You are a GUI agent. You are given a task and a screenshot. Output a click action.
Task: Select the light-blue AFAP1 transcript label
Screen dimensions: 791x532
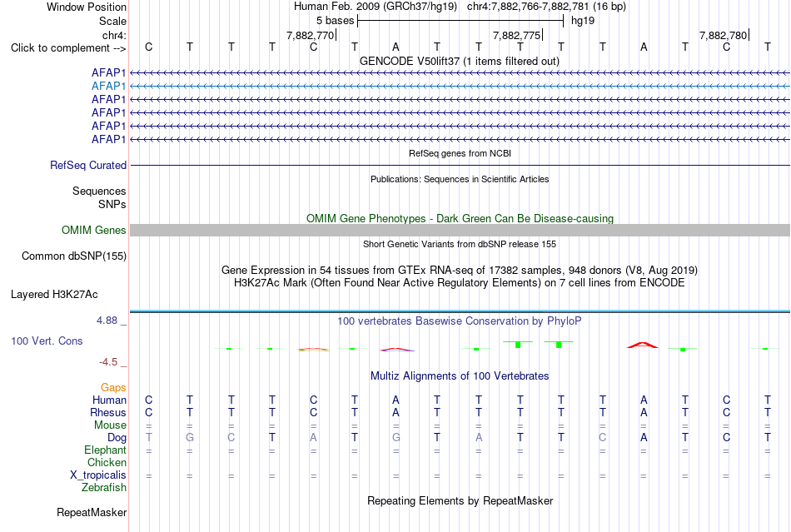tap(108, 87)
